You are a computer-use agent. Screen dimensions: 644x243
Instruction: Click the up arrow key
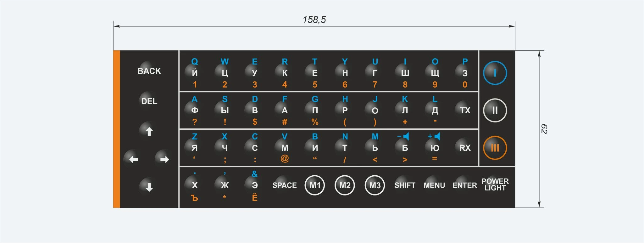[x=149, y=131]
